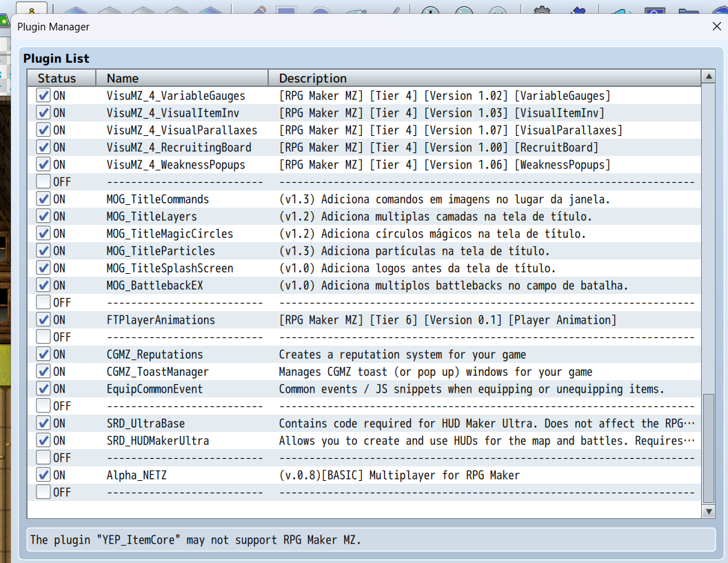Image resolution: width=728 pixels, height=563 pixels.
Task: Disable the EquipCommonEvent plugin checkbox
Action: (x=43, y=389)
